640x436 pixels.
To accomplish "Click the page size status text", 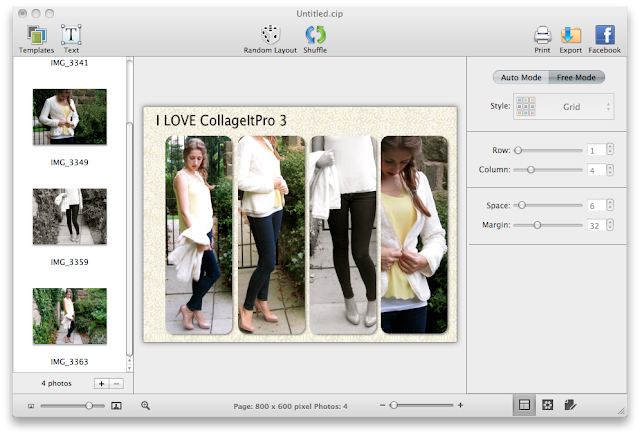I will click(x=290, y=406).
